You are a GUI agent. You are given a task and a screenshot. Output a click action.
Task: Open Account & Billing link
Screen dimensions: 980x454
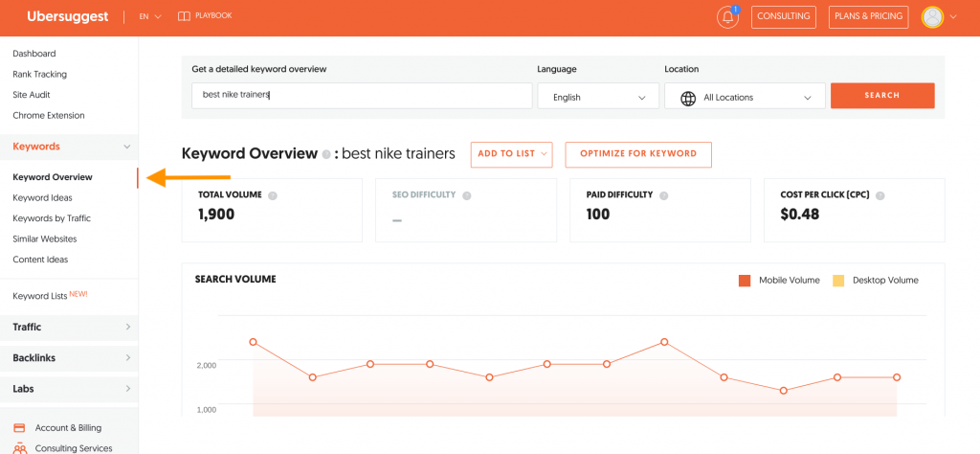pos(68,428)
